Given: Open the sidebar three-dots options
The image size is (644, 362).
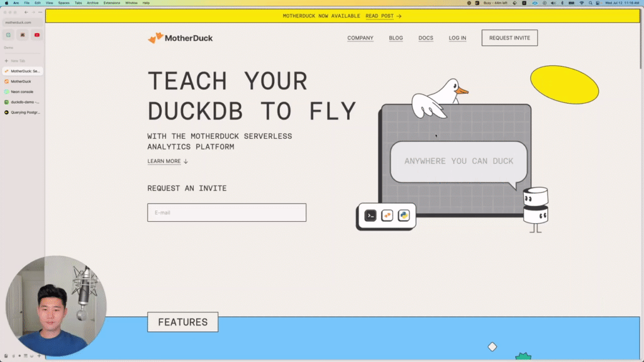Looking at the screenshot, I should (x=40, y=13).
